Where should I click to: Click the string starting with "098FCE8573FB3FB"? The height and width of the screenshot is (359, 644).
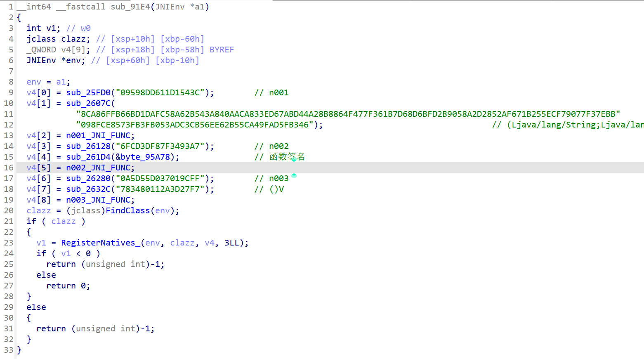(195, 125)
